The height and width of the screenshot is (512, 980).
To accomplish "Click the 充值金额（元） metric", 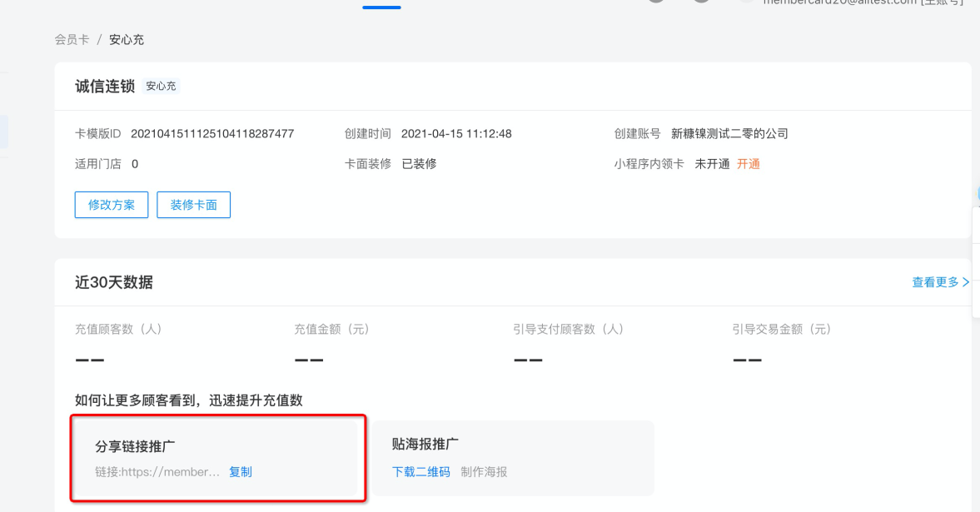I will tap(332, 330).
